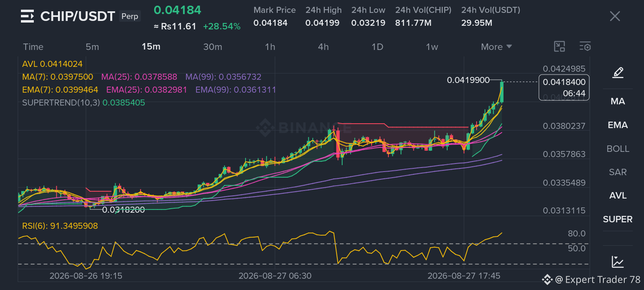Toggle the SUPER indicator
The width and height of the screenshot is (644, 290).
pos(618,219)
